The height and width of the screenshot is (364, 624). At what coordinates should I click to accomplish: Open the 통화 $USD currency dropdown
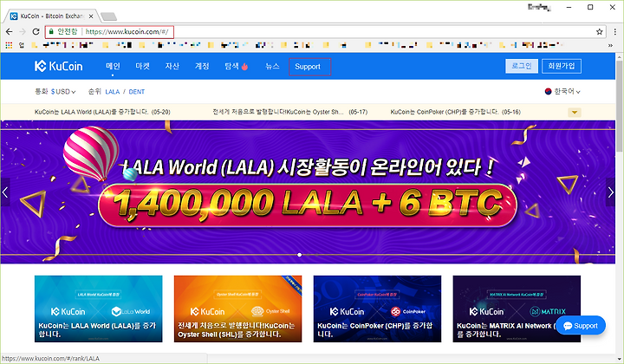55,92
